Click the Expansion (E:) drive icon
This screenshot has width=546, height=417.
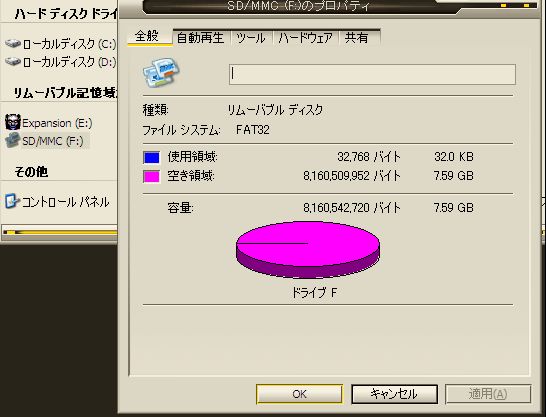coord(13,122)
